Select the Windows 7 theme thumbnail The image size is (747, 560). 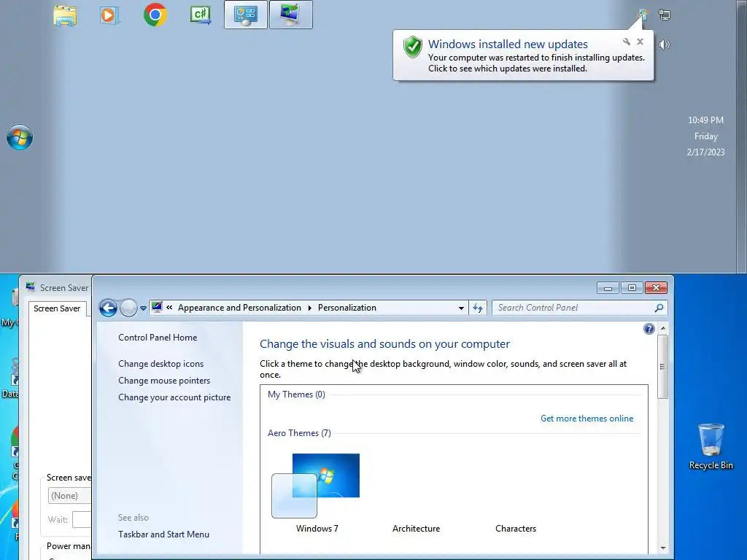tap(317, 486)
